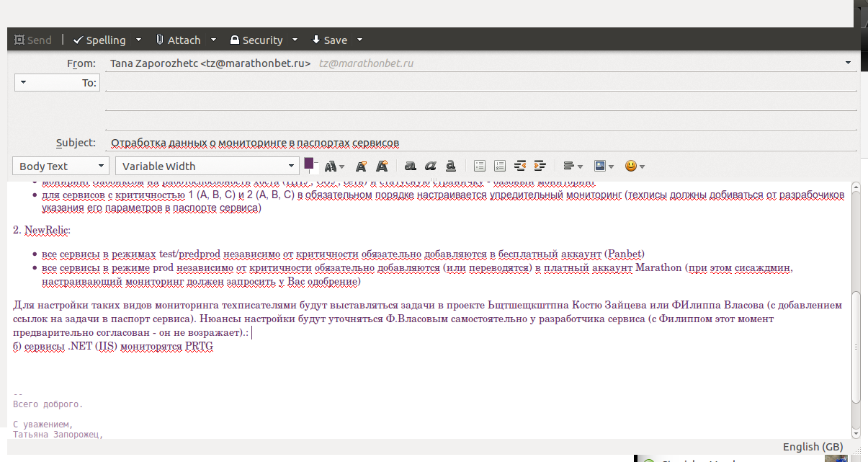Screen dimensions: 868x462
Task: Click the smaller font size icon
Action: [x=362, y=166]
